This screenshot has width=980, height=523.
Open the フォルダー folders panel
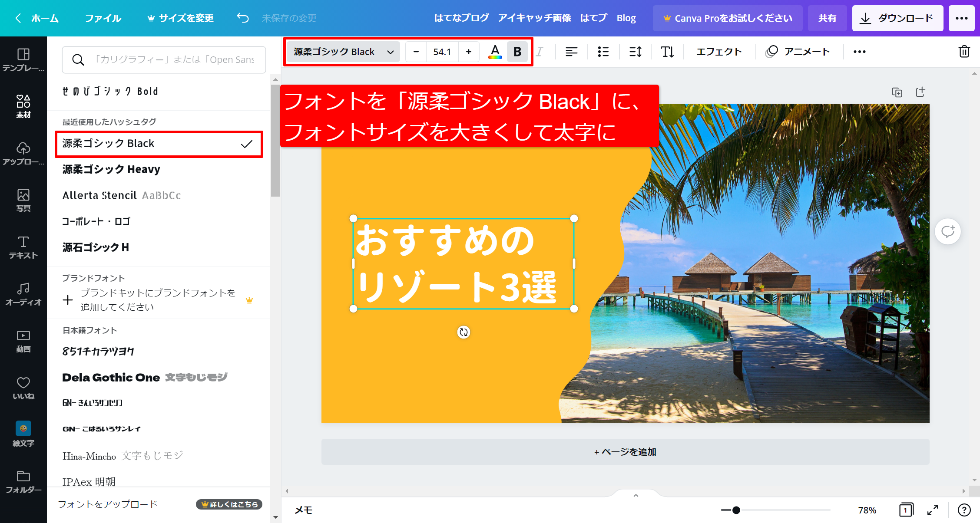coord(23,481)
